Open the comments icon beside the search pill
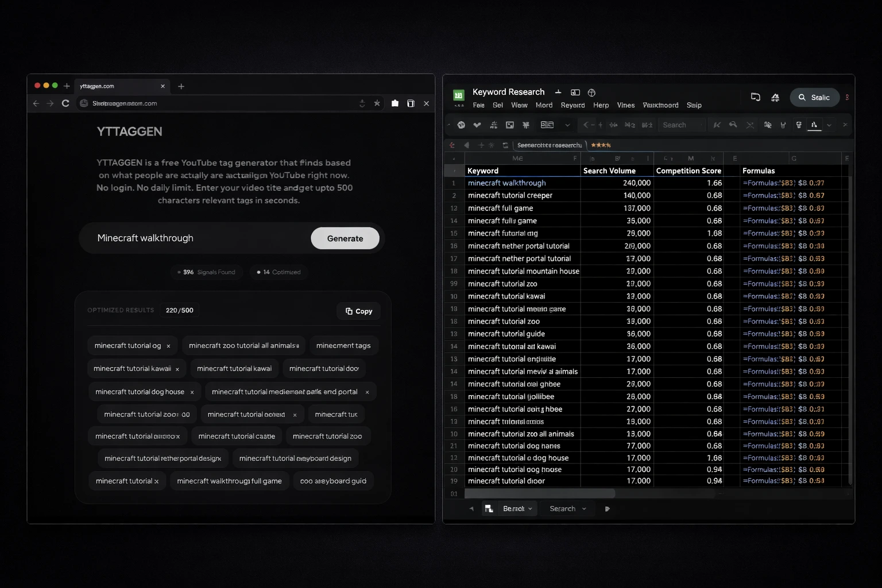The image size is (882, 588). click(755, 97)
